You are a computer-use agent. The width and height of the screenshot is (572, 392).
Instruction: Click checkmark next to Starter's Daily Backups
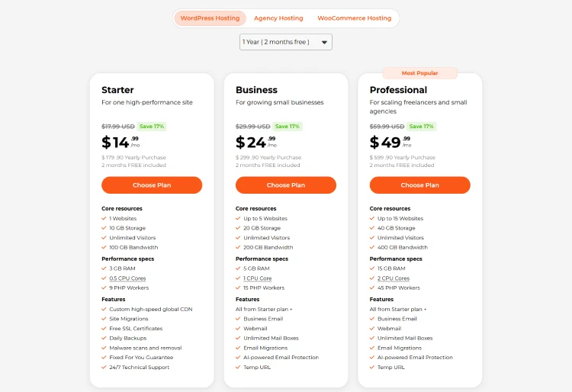tap(104, 338)
